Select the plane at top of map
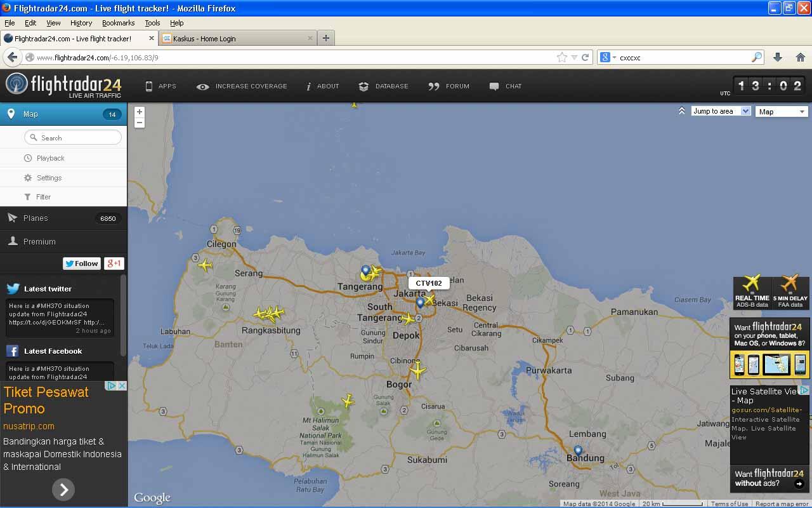Viewport: 812px width, 508px height. [354, 104]
